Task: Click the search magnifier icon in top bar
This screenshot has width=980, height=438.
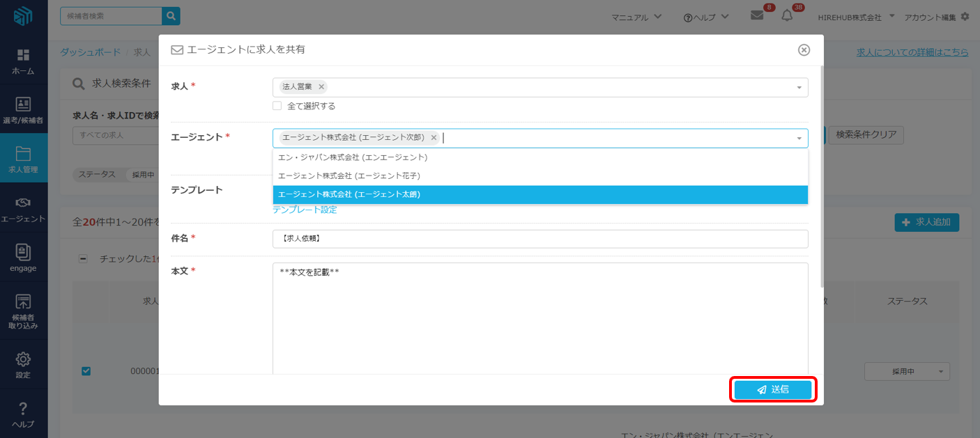Action: coord(171,16)
